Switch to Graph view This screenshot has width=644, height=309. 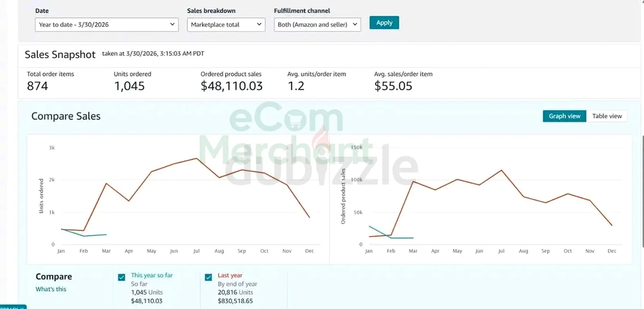pyautogui.click(x=564, y=116)
